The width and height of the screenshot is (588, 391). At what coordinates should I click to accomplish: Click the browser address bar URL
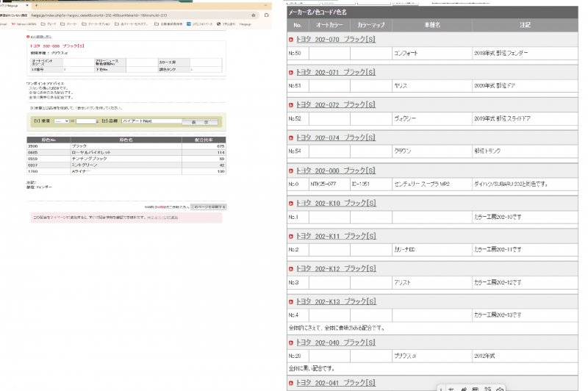[99, 15]
